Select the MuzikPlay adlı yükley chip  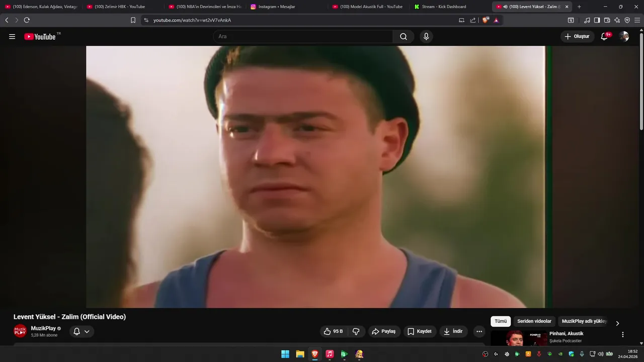click(x=584, y=321)
